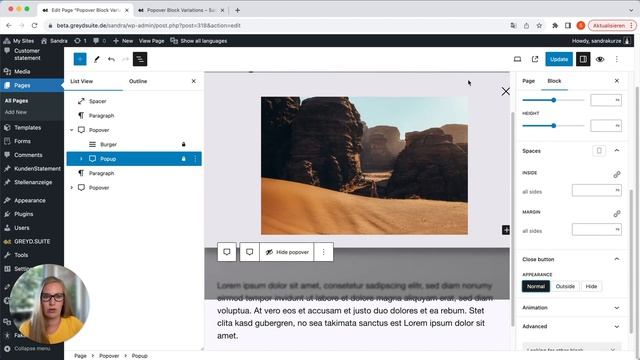This screenshot has width=640, height=360.
Task: Open Chrome tab search dropdown arrow
Action: tap(631, 10)
